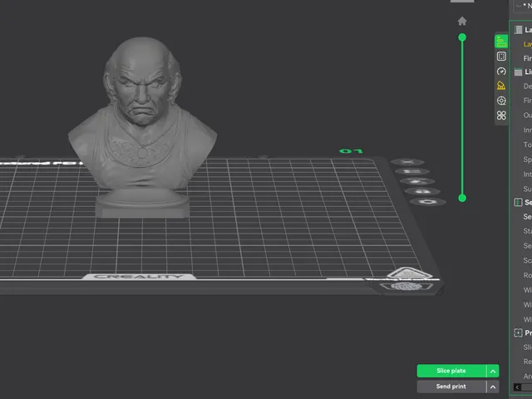Viewport: 532px width, 399px height.
Task: Grab the top handle of the green layer slider
Action: pyautogui.click(x=462, y=37)
